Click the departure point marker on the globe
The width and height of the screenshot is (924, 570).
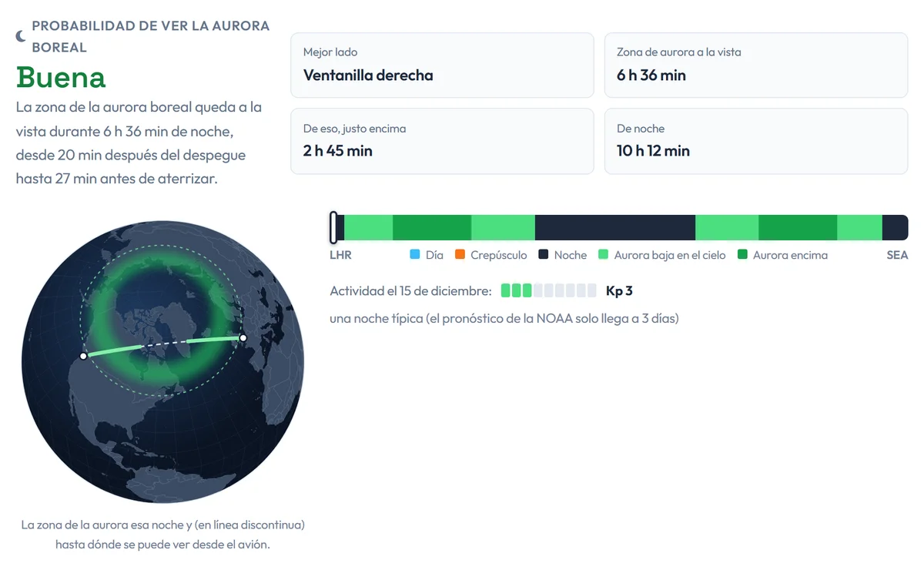243,337
